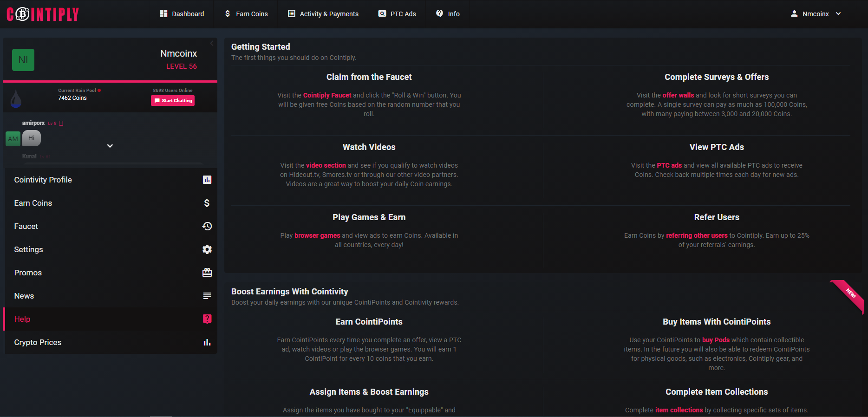
Task: Open Cointivity Profile in sidebar
Action: pyautogui.click(x=111, y=180)
